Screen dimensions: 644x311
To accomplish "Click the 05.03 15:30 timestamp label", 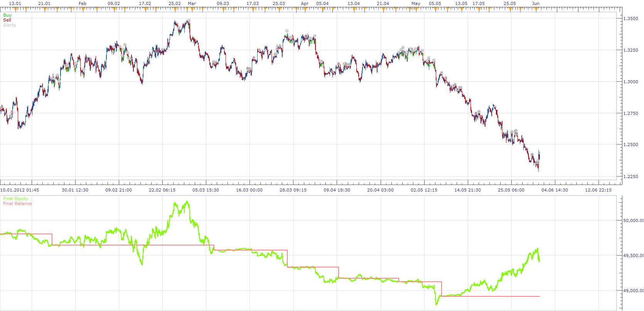I will point(206,190).
